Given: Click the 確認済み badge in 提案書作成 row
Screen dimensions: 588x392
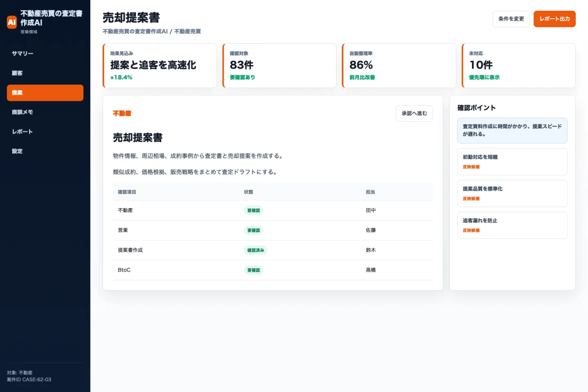Looking at the screenshot, I should 256,250.
